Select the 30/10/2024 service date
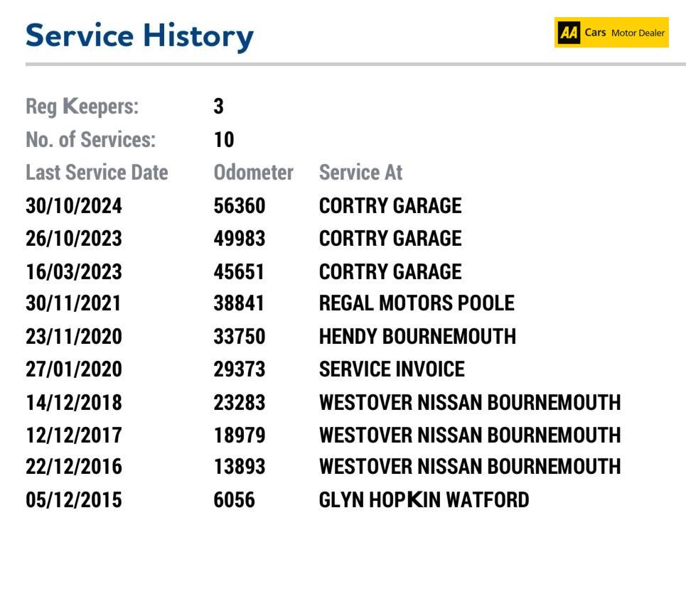Viewport: 686px width, 616px height. [74, 206]
